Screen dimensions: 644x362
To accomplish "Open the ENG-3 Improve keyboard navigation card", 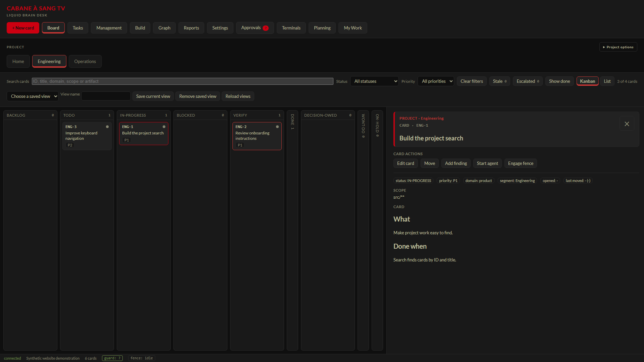I will tap(87, 136).
